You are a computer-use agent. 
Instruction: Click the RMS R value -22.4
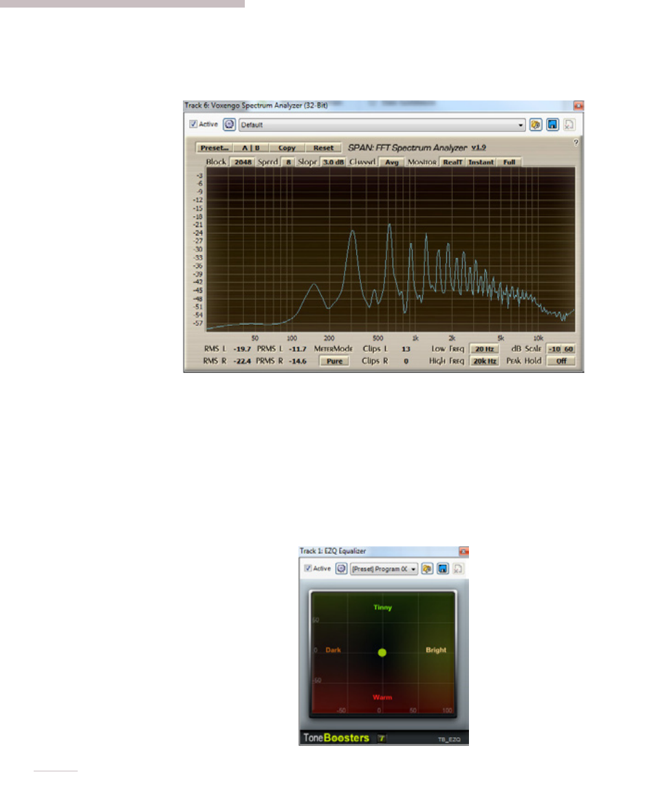point(242,361)
